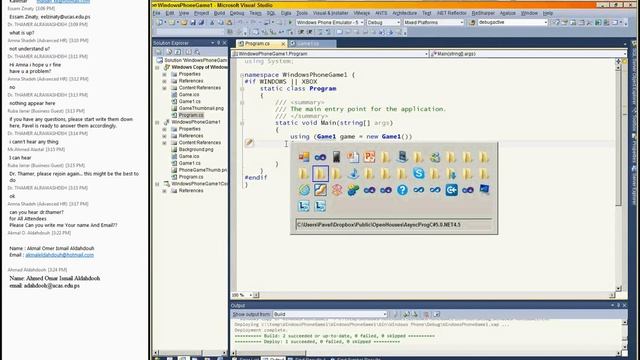Collapse the WindowsPhoneGame1 project node

click(158, 122)
